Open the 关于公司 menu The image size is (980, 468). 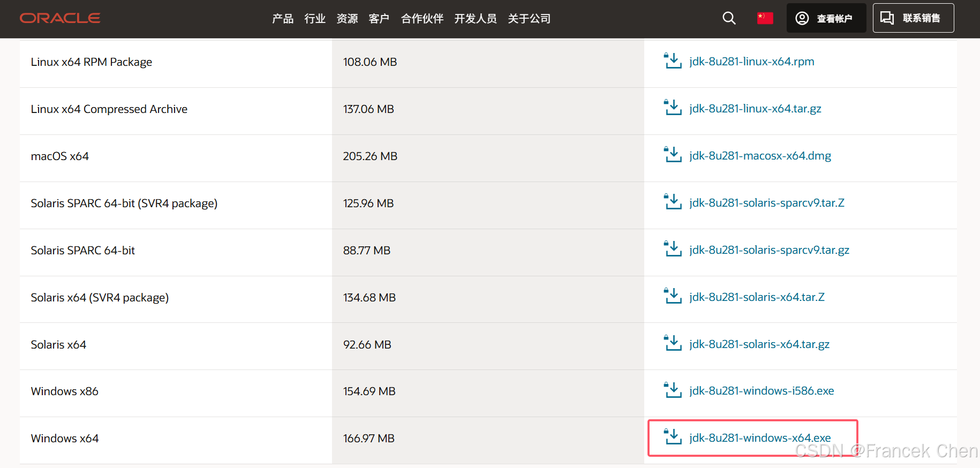point(529,19)
